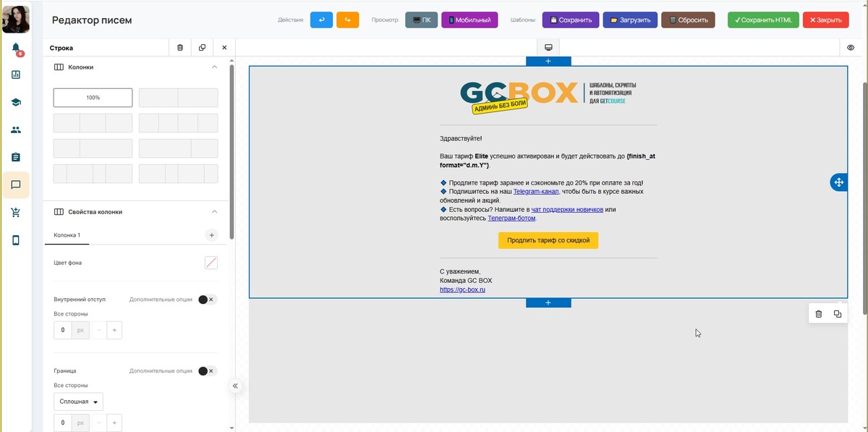Toggle the preview eye icon
The width and height of the screenshot is (868, 432).
pyautogui.click(x=851, y=48)
